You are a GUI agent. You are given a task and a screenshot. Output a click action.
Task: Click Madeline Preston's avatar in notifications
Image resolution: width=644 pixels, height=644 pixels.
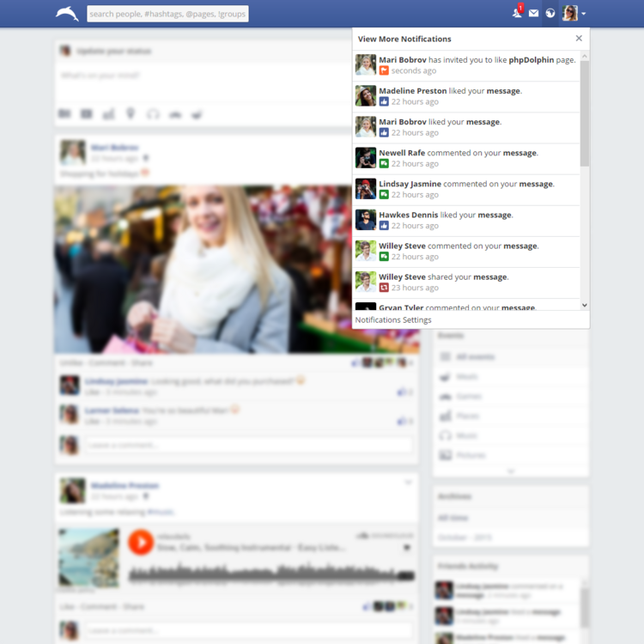[x=366, y=95]
